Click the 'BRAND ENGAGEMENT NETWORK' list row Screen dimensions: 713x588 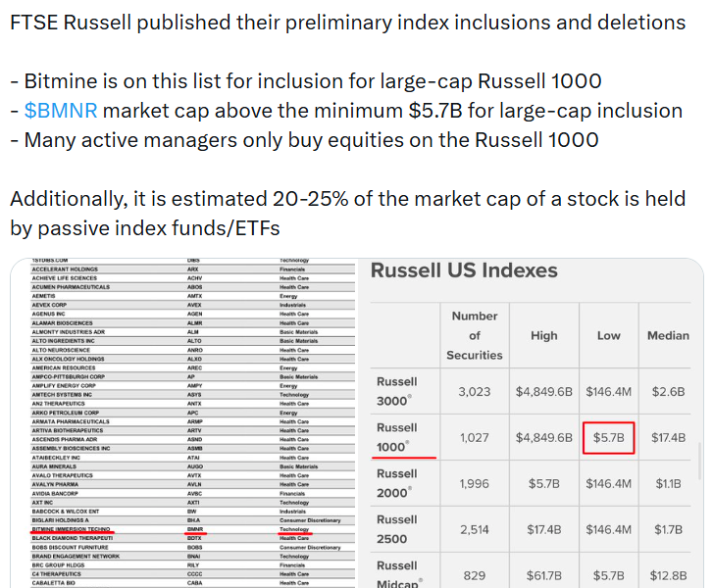tap(193, 557)
